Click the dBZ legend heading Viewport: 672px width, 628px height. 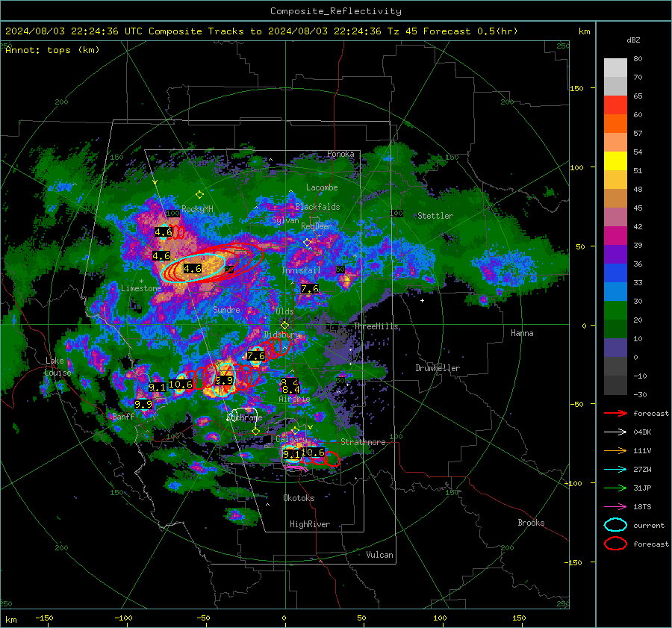pyautogui.click(x=633, y=40)
